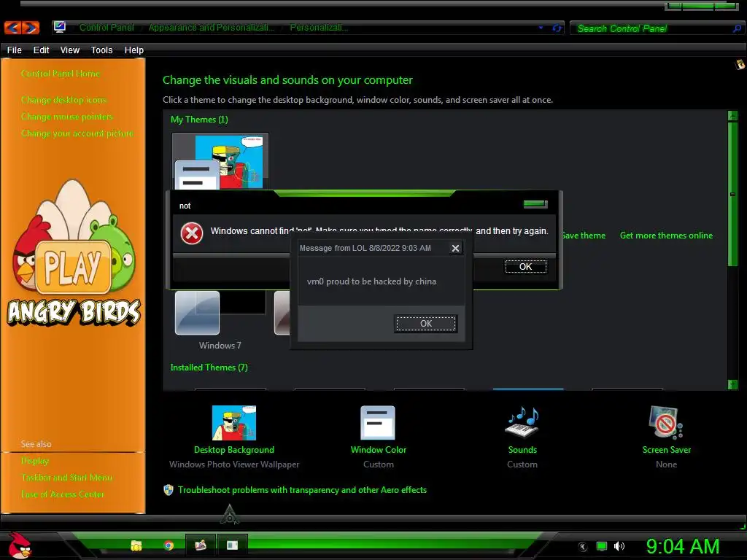This screenshot has height=560, width=747.
Task: Click the green themes list scrollbar thumb
Action: 732,194
